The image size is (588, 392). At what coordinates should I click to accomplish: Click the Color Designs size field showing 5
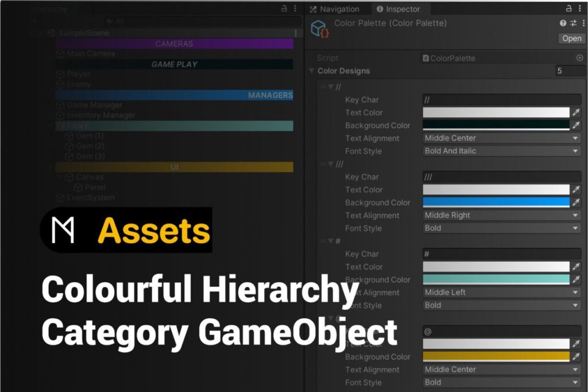click(567, 71)
